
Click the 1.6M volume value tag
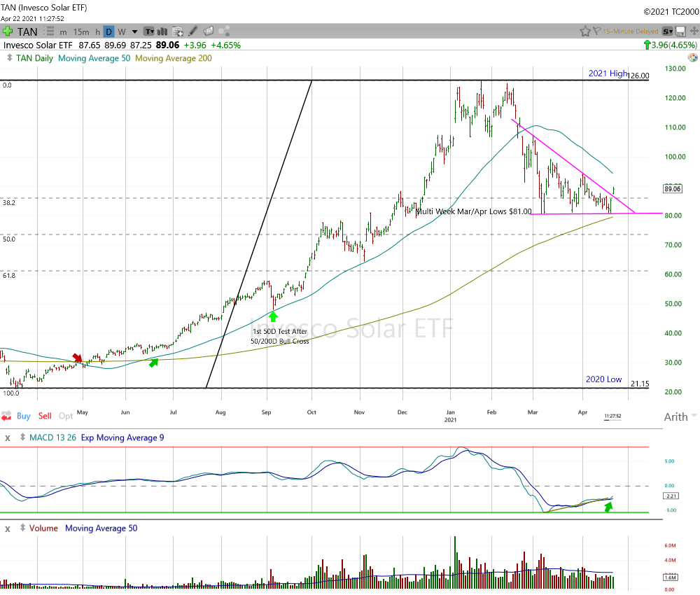click(x=671, y=577)
